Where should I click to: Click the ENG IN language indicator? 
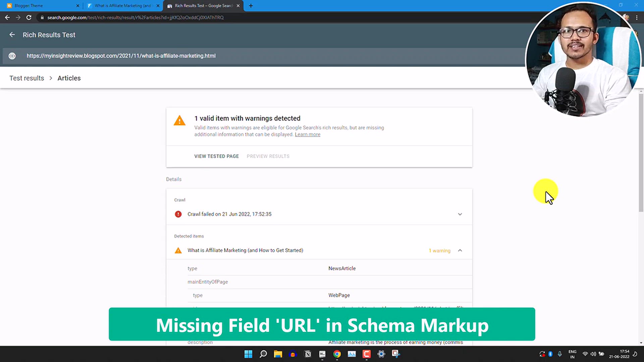click(572, 354)
